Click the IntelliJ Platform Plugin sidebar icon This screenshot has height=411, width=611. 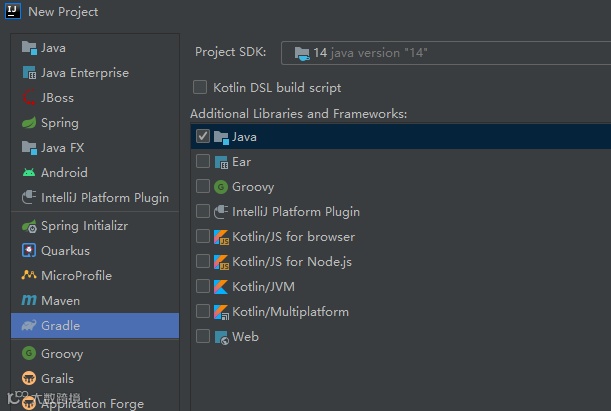[29, 198]
